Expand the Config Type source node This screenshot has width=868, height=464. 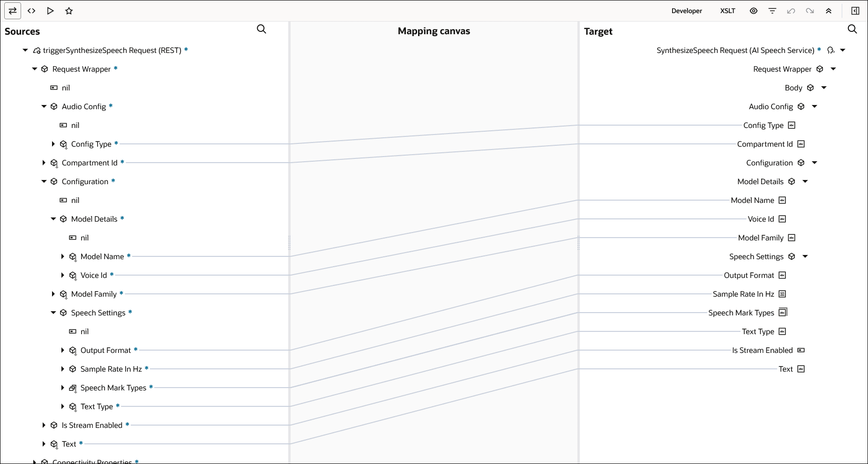53,144
